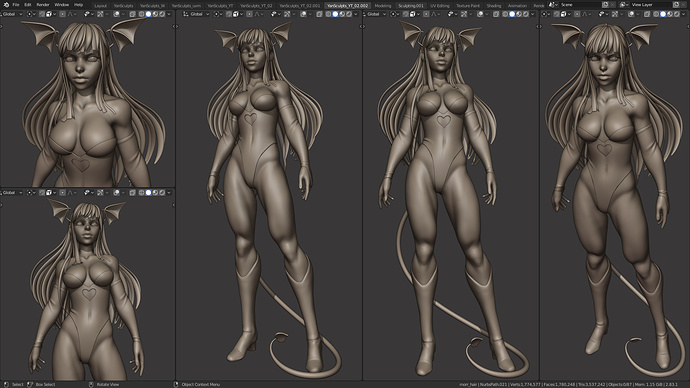Click the add view layer icon
The height and width of the screenshot is (388, 690).
coord(676,5)
